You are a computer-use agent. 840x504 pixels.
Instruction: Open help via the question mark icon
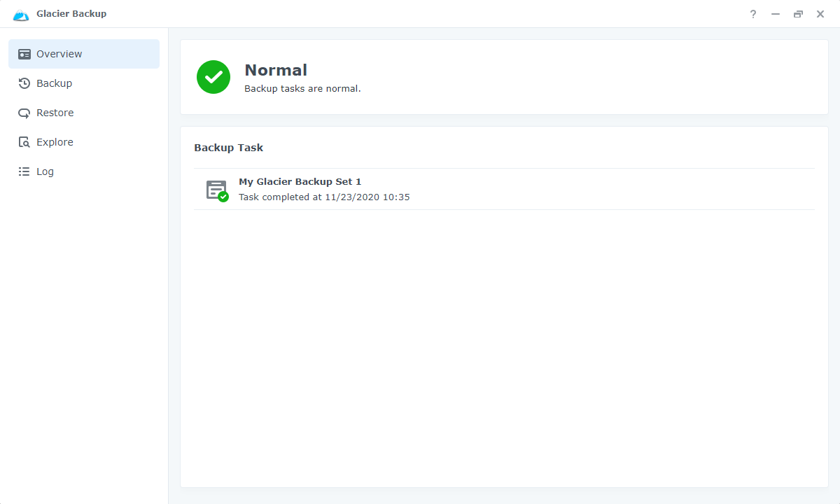(x=752, y=13)
